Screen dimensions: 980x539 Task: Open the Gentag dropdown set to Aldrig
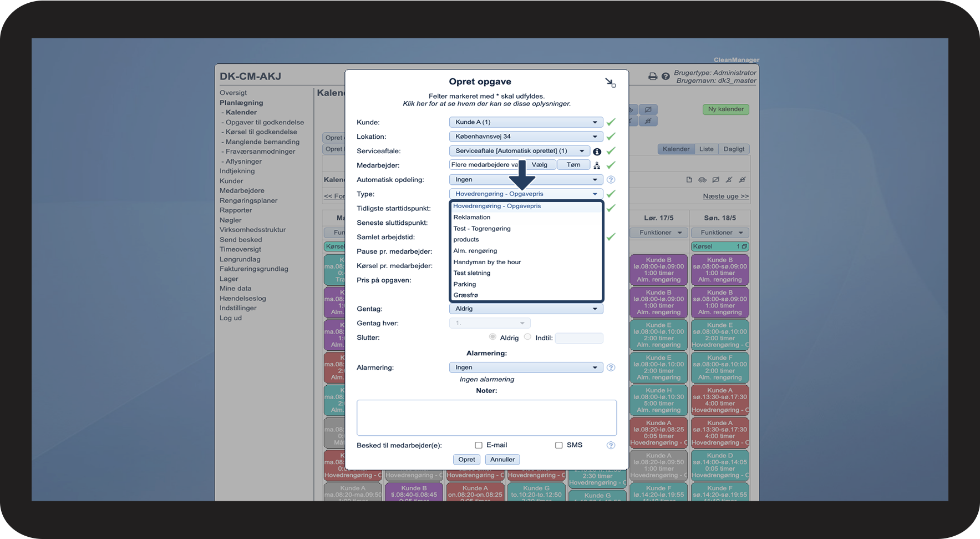pyautogui.click(x=526, y=309)
